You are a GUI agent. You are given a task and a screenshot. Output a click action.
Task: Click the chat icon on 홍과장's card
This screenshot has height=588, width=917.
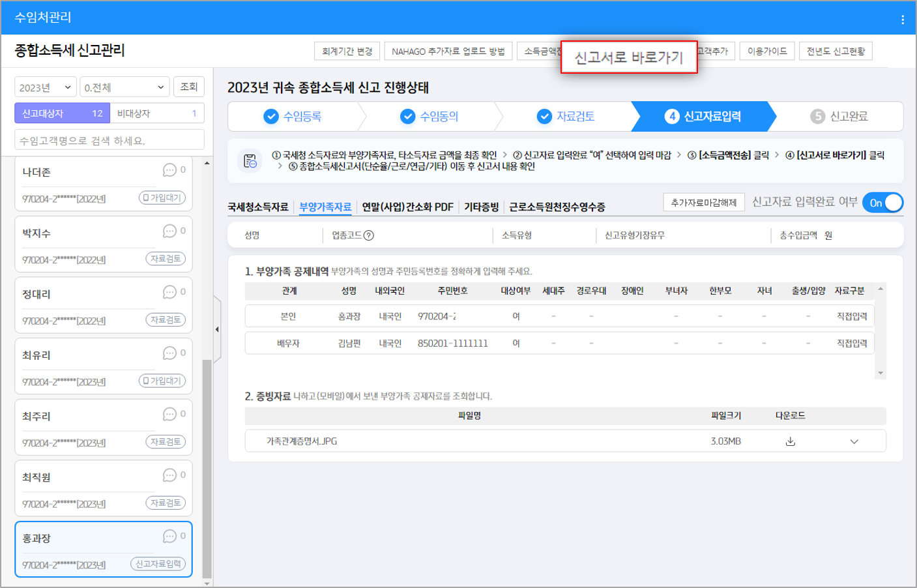[169, 537]
